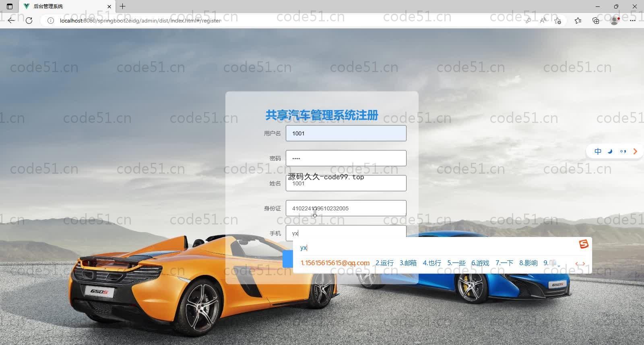Choose IME candidate 2.运行
This screenshot has height=345, width=644.
(384, 263)
